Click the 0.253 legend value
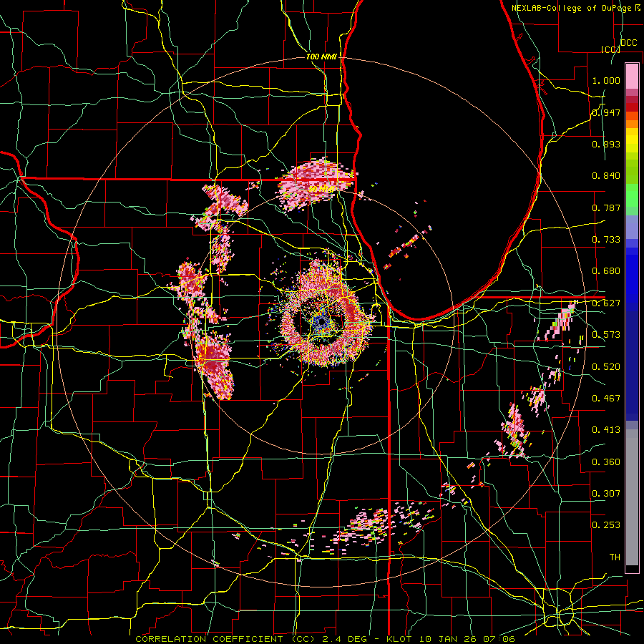This screenshot has width=644, height=644. [606, 525]
